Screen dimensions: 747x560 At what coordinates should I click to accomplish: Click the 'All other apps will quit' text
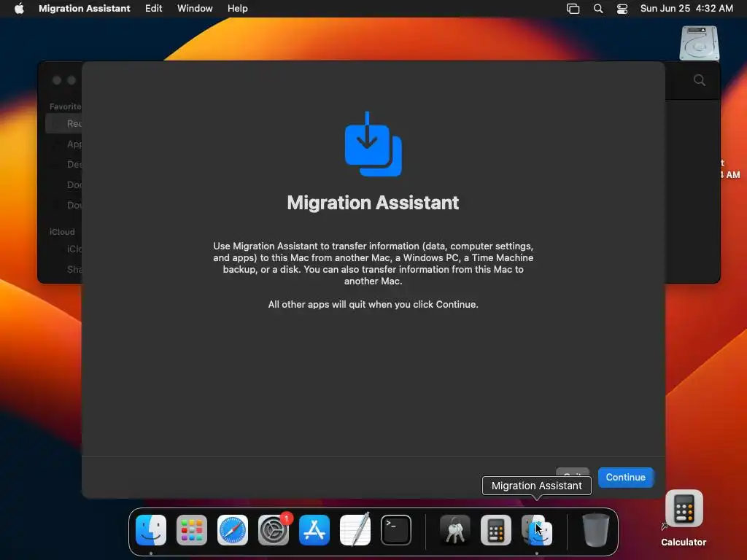click(x=373, y=304)
